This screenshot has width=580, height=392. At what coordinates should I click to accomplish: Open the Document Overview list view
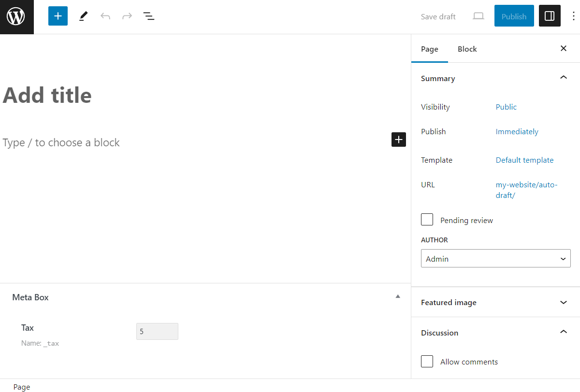pyautogui.click(x=149, y=16)
